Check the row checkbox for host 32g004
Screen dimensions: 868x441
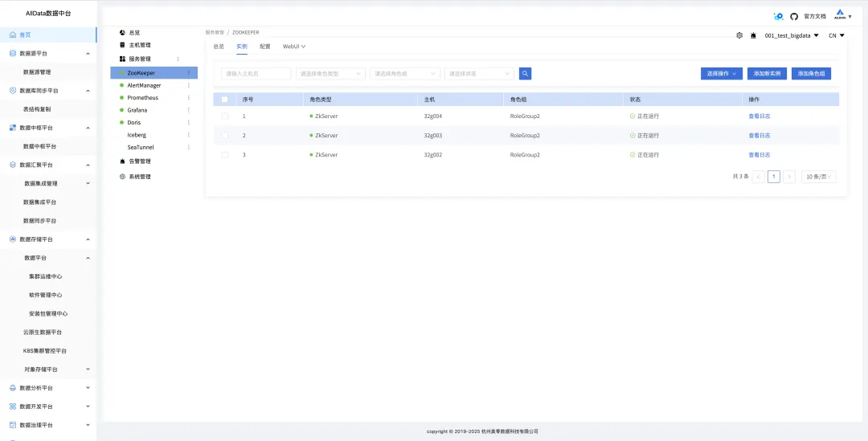tap(225, 116)
